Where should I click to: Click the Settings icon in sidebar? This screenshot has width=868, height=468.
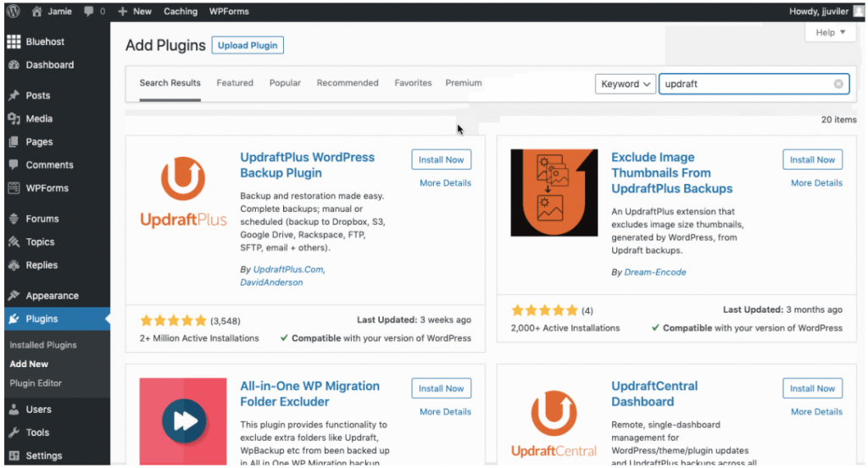pos(14,456)
